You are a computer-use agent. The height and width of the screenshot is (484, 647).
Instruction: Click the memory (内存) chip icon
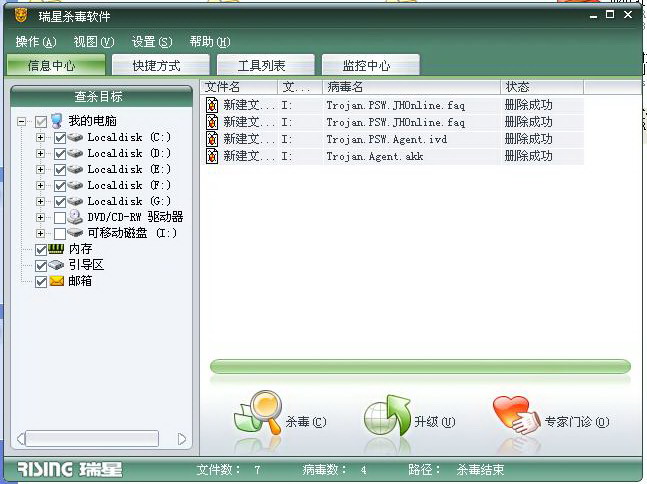56,248
